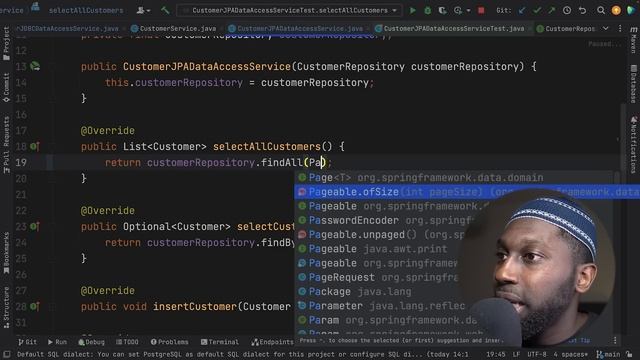Toggle read-only lock icon in status bar
Image resolution: width=640 pixels, height=360 pixels.
point(630,354)
